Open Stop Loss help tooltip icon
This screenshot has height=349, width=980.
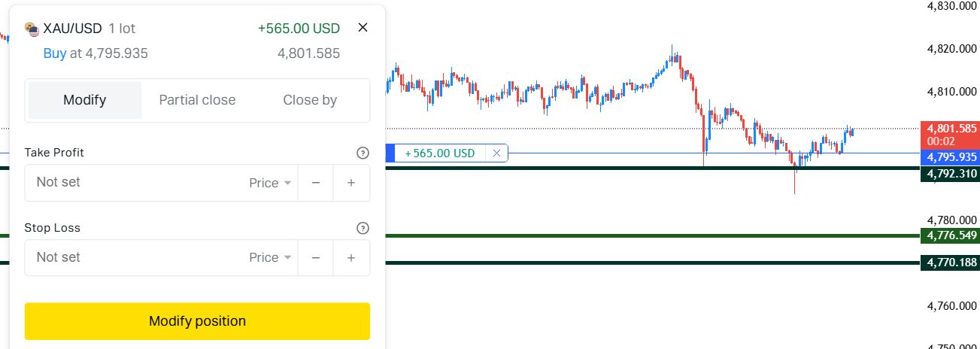coord(363,228)
